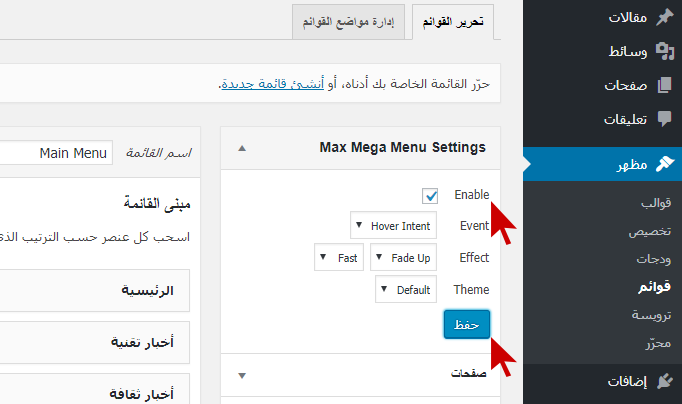
Task: Open صفحات in the sidebar
Action: tap(625, 86)
